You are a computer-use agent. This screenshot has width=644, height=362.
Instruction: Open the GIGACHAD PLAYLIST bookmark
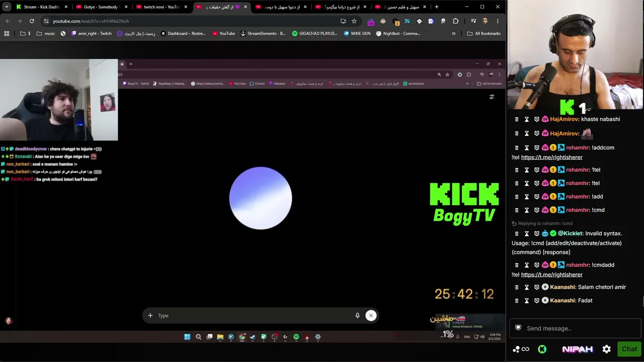[315, 34]
